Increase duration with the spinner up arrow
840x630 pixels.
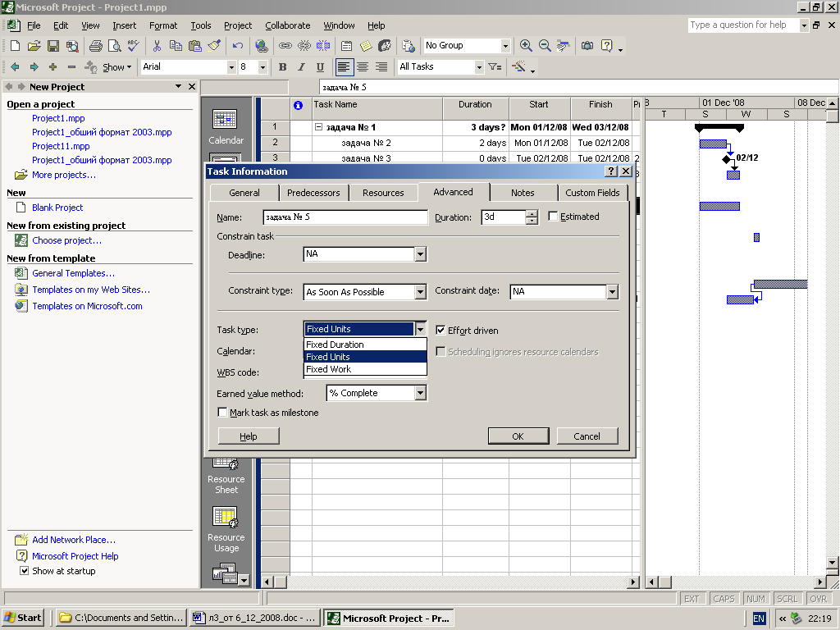[532, 214]
